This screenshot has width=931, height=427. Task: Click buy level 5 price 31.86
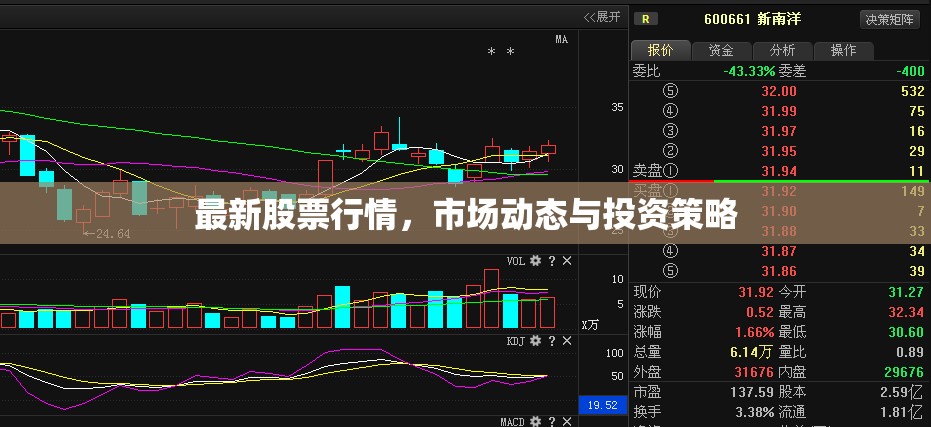779,271
